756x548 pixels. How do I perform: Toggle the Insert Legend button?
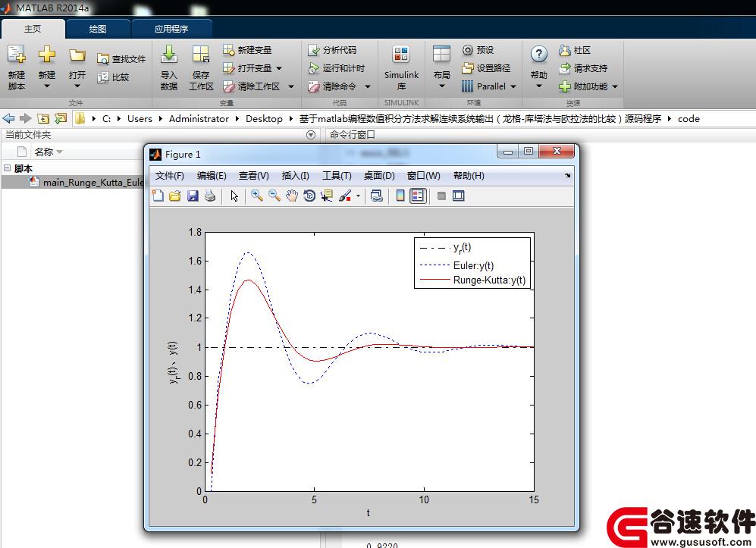coord(418,196)
